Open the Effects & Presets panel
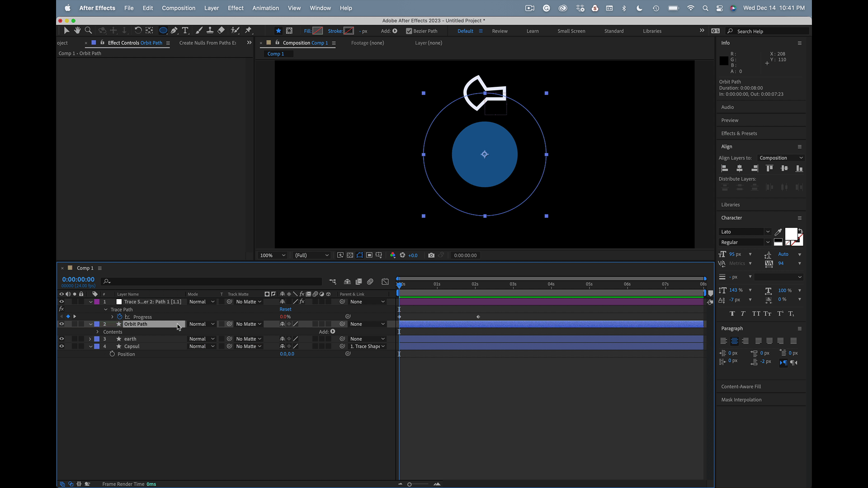The image size is (868, 488). [x=739, y=133]
